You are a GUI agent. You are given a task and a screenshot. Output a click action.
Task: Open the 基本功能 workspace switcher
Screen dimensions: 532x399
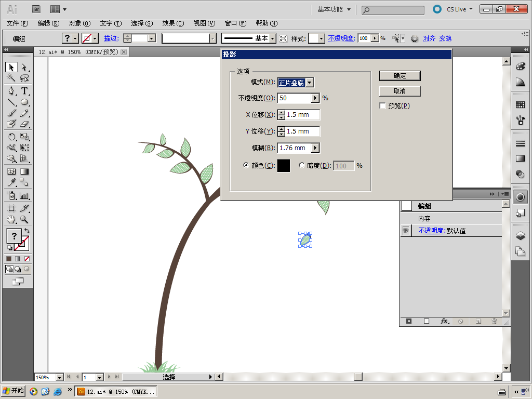pos(334,9)
